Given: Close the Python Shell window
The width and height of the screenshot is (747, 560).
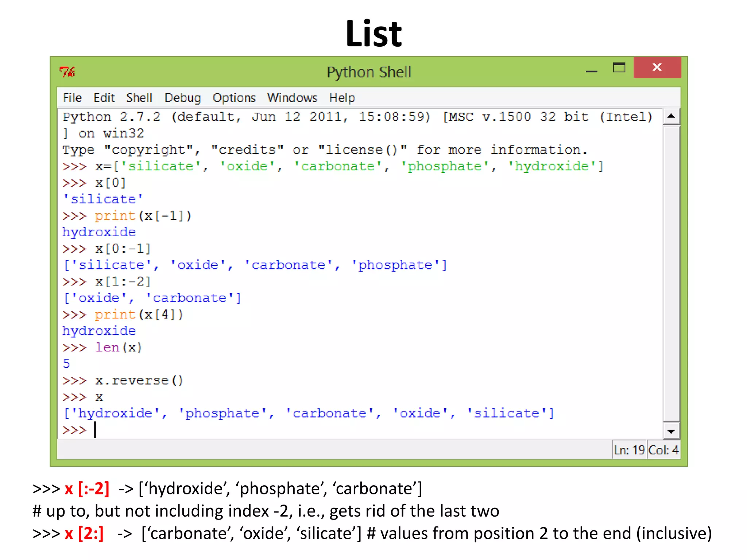Looking at the screenshot, I should pos(657,67).
